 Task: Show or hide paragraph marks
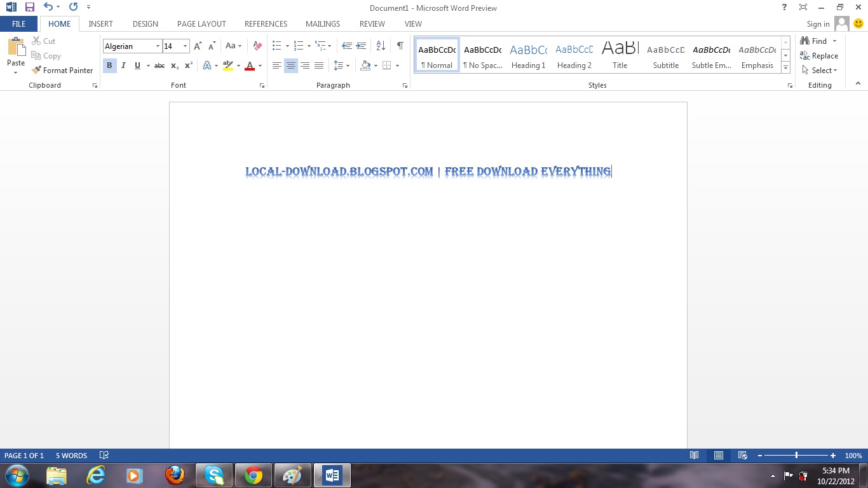pyautogui.click(x=400, y=46)
